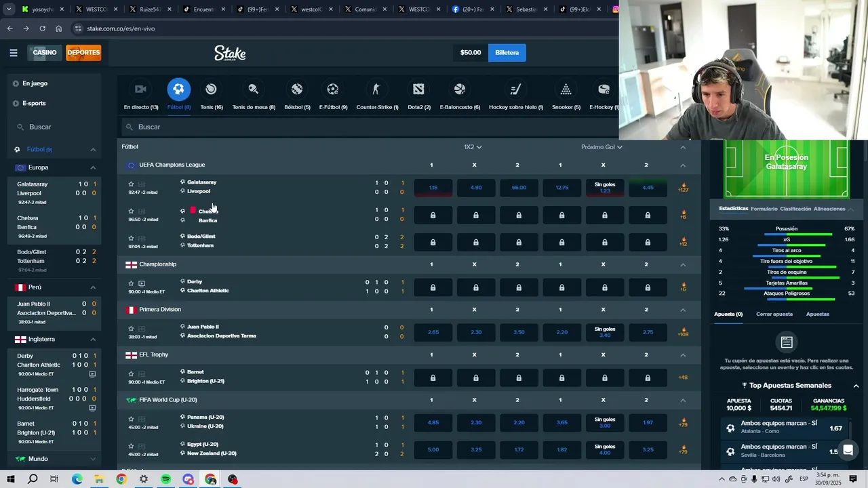Bet on Galatasaray win at 1.15
The image size is (868, 488).
coord(433,188)
